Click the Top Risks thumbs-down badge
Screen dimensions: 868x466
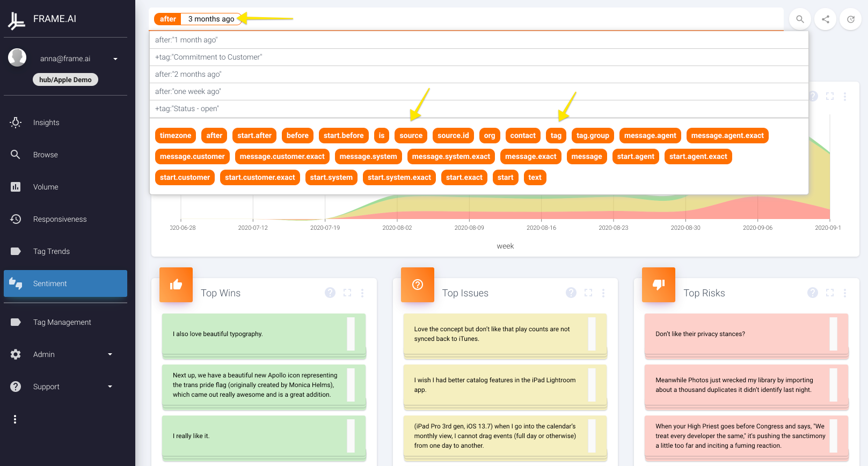point(659,285)
